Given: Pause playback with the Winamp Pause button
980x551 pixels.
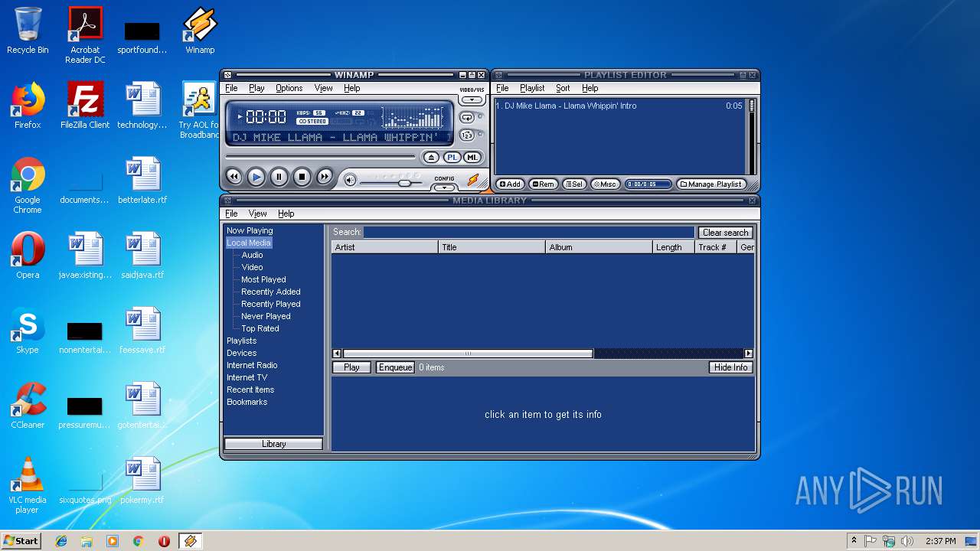Looking at the screenshot, I should coord(279,178).
